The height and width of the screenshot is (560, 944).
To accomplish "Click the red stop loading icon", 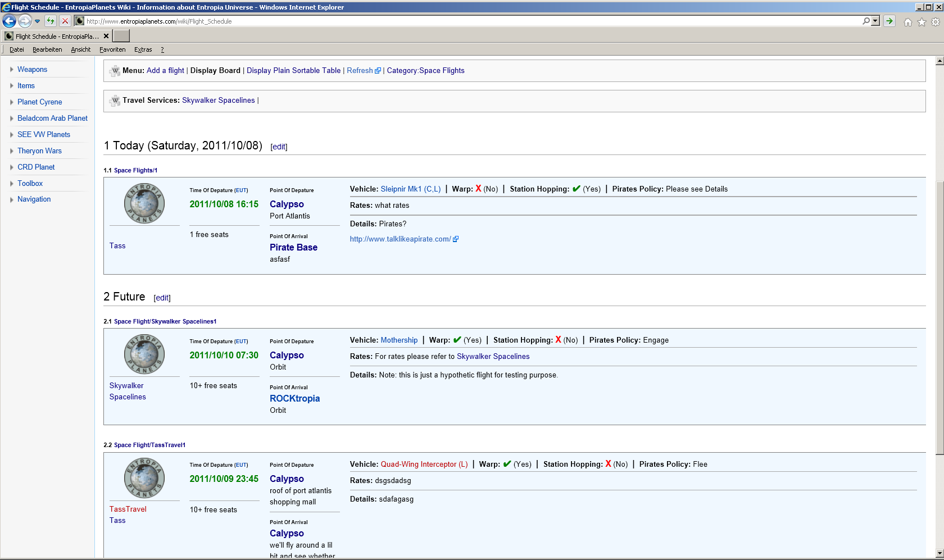I will [x=65, y=21].
